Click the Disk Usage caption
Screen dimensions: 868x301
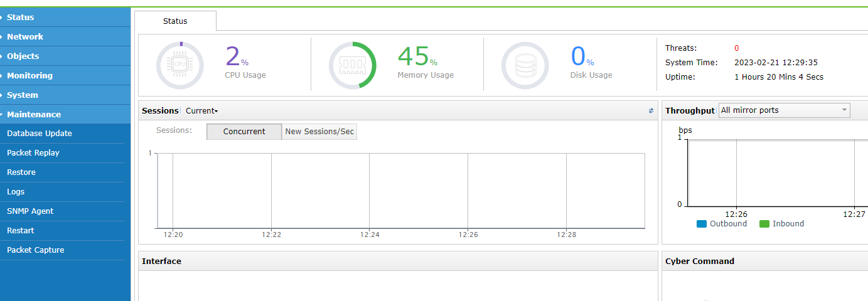[x=591, y=75]
